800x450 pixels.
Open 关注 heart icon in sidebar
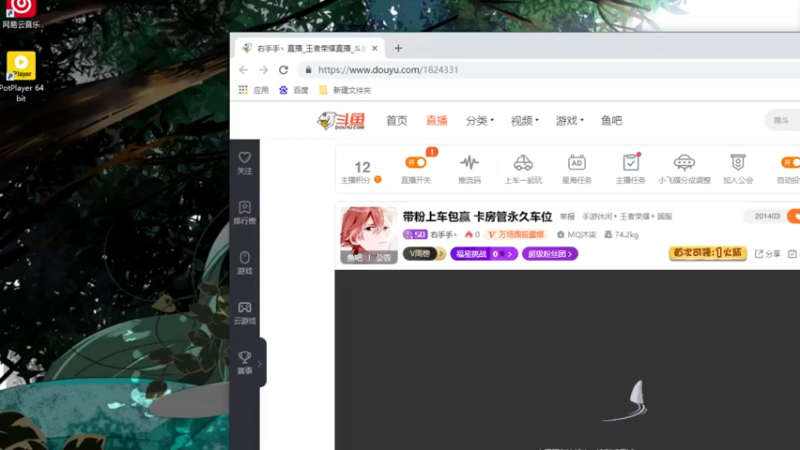tap(245, 163)
